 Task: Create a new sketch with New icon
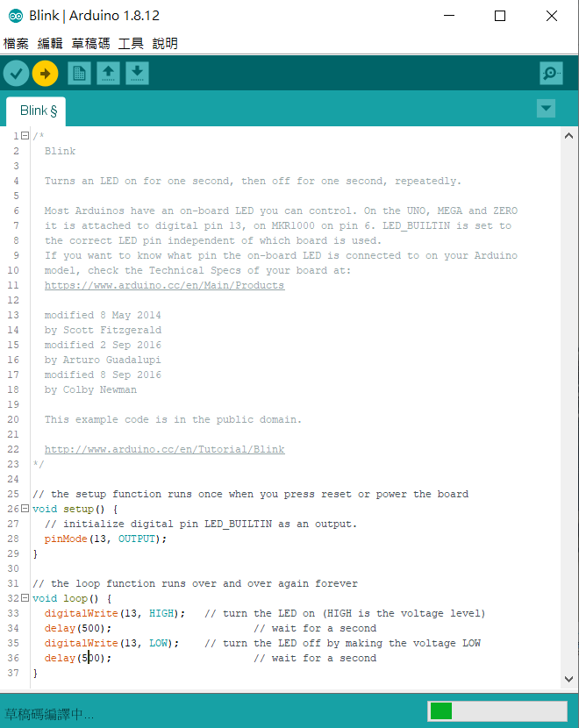click(x=80, y=74)
